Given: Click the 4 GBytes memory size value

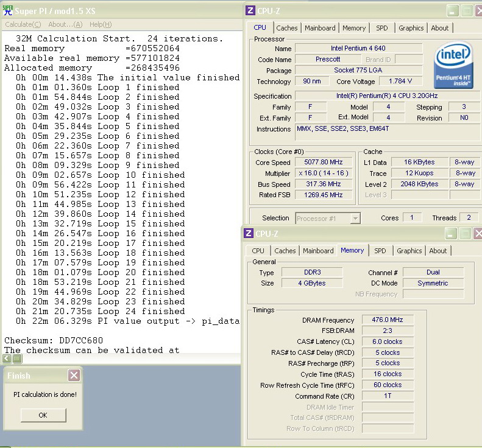Looking at the screenshot, I should (x=312, y=283).
